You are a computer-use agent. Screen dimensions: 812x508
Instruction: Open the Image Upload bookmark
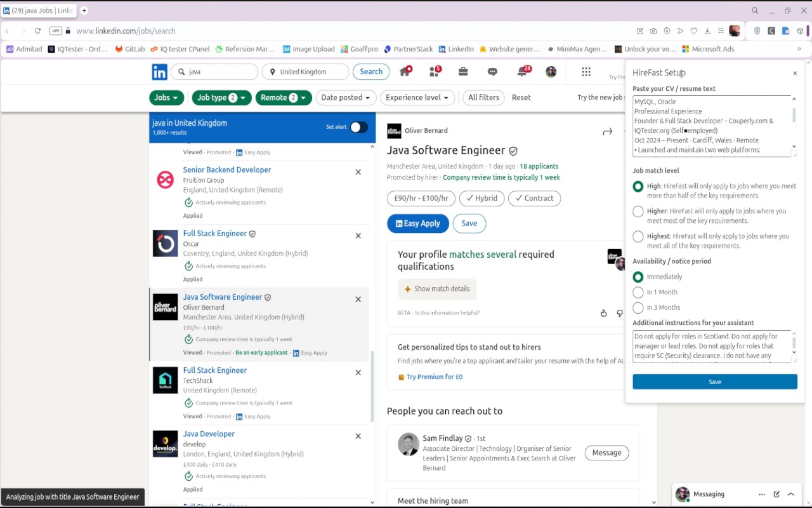[x=308, y=49]
